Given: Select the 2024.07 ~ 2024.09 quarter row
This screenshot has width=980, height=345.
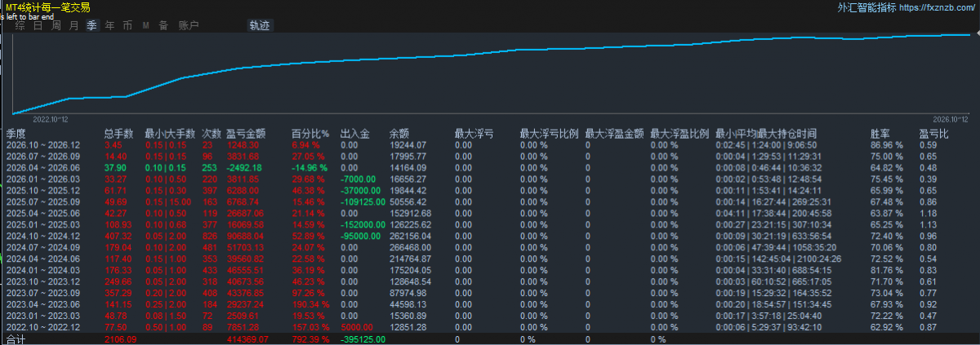Looking at the screenshot, I should point(490,247).
